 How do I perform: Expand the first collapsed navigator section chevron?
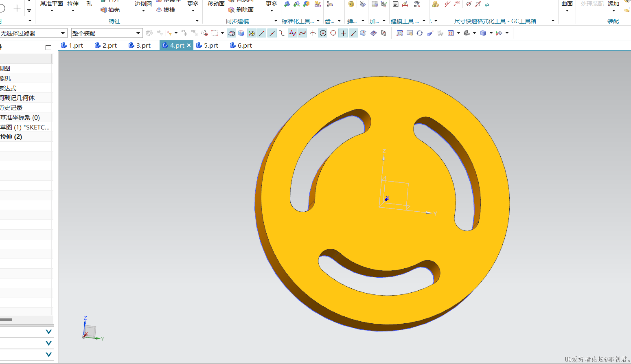pyautogui.click(x=49, y=332)
